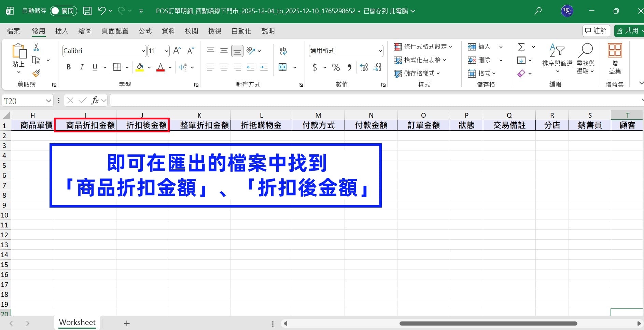Apply Italic formatting
The width and height of the screenshot is (644, 330).
coord(82,67)
